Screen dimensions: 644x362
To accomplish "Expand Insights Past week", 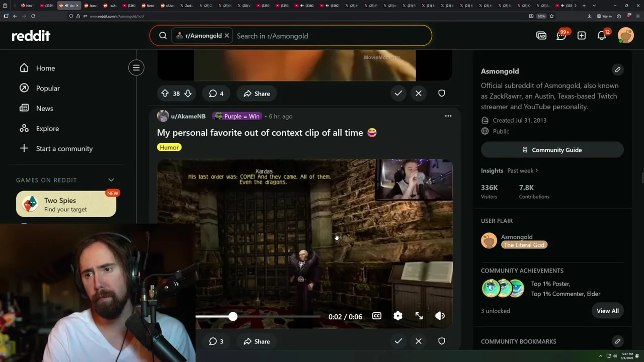I will [x=523, y=170].
